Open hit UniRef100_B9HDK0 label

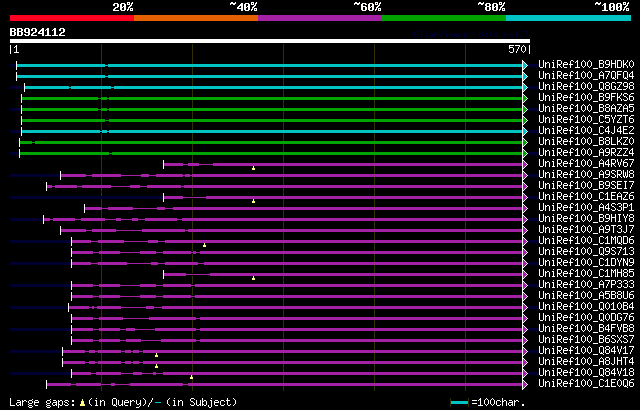(x=586, y=64)
